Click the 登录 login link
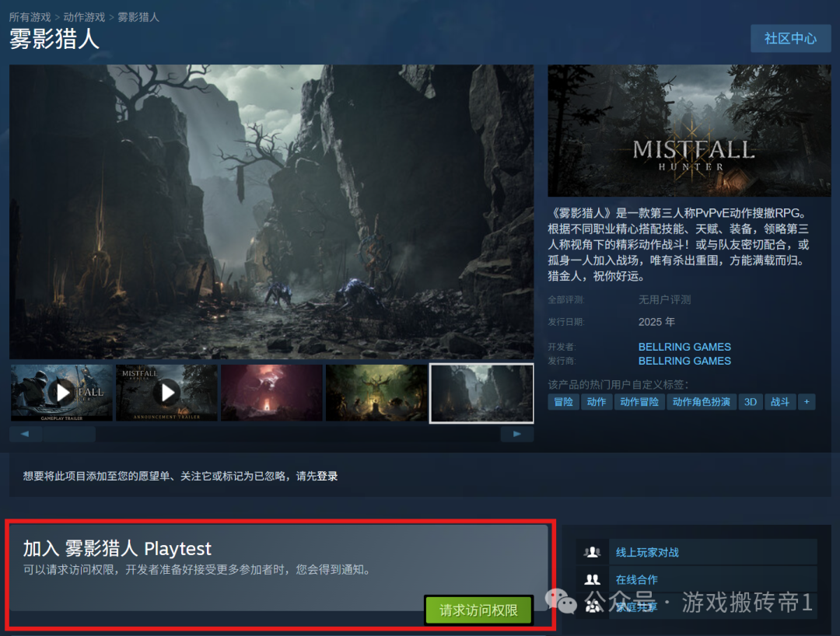 pos(327,476)
